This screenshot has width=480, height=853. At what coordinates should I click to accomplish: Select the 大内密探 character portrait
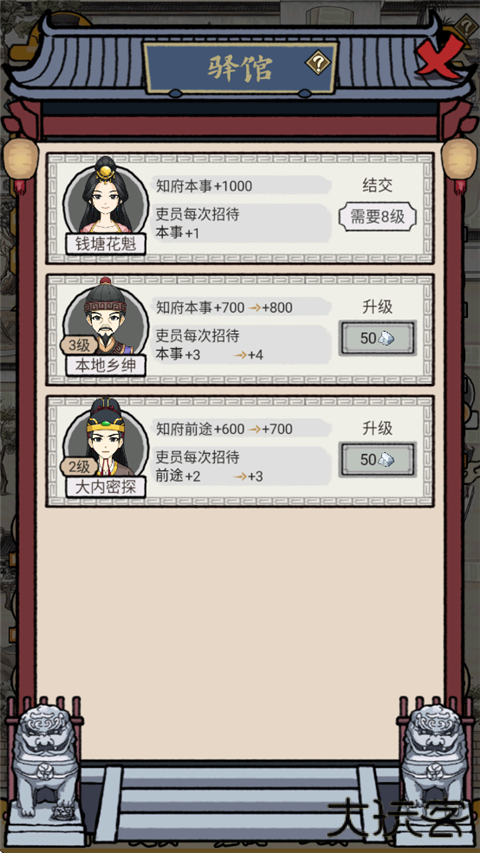click(x=106, y=443)
